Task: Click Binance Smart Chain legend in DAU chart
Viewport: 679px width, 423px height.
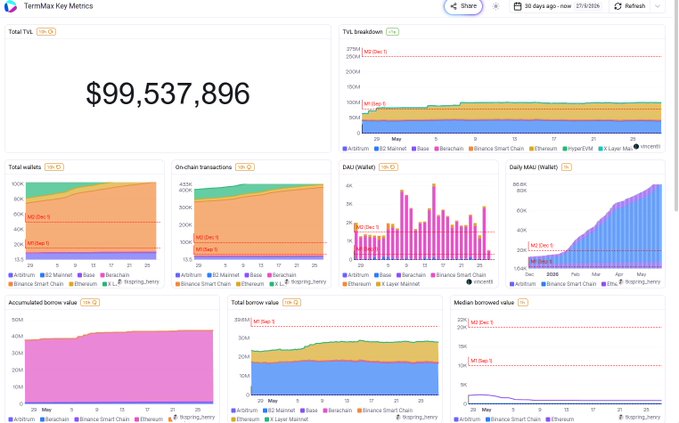Action: pyautogui.click(x=459, y=275)
